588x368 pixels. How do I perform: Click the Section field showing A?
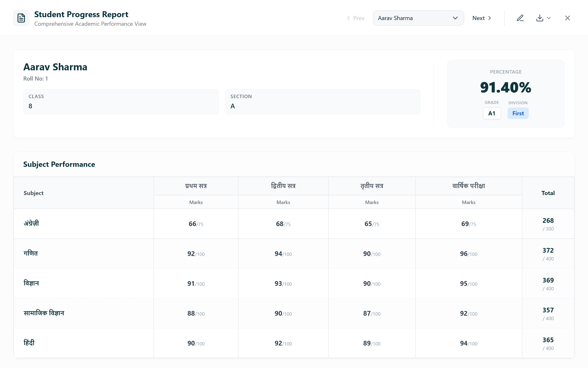(323, 102)
